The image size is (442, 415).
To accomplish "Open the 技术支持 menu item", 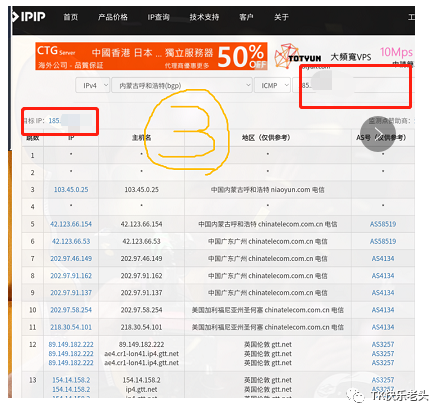I will tap(204, 17).
